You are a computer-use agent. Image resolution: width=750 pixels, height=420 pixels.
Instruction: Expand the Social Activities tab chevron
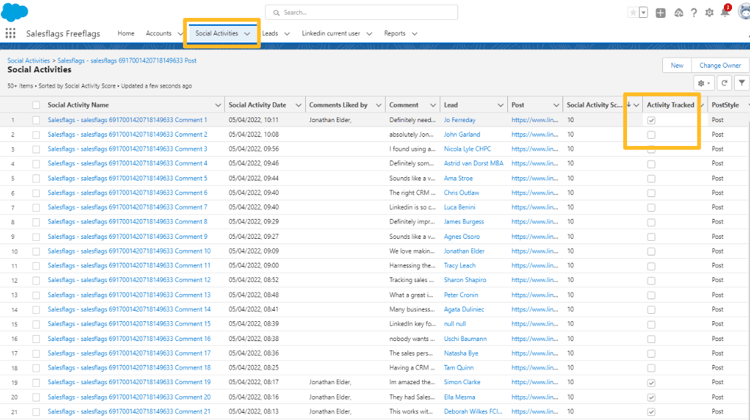click(247, 33)
